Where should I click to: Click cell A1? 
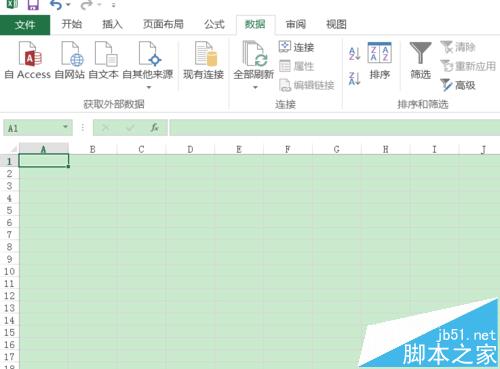tap(44, 161)
